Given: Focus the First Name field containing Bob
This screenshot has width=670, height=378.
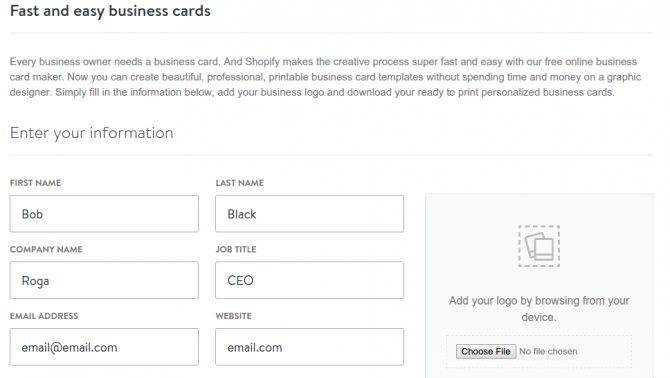Looking at the screenshot, I should tap(104, 214).
